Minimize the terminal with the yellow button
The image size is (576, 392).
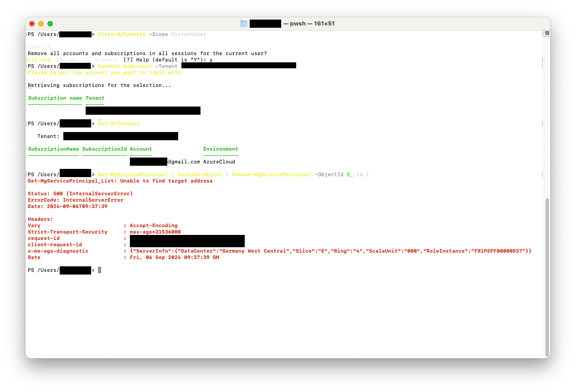coord(41,24)
